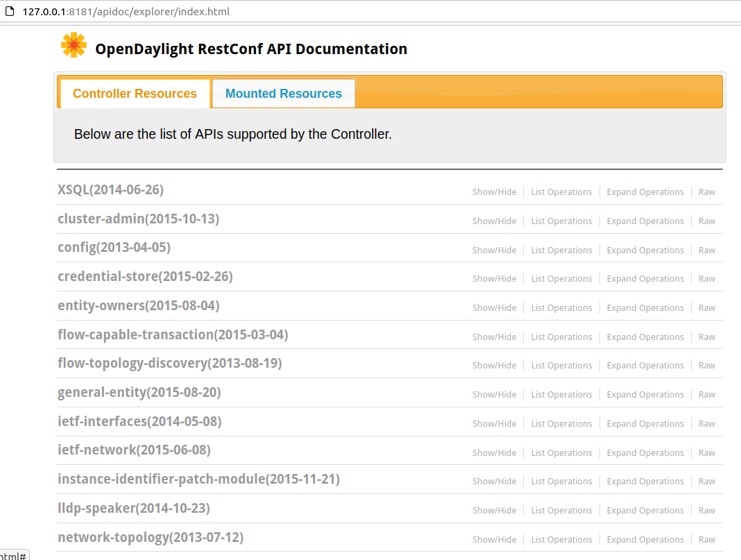Open credential-store(2015-02-26) API entry
Viewport: 741px width, 560px height.
pos(145,276)
